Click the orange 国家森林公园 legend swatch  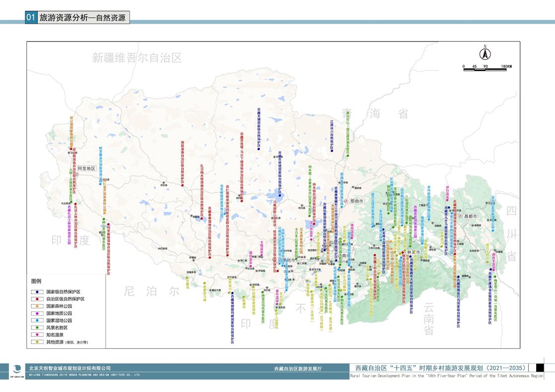coord(36,307)
